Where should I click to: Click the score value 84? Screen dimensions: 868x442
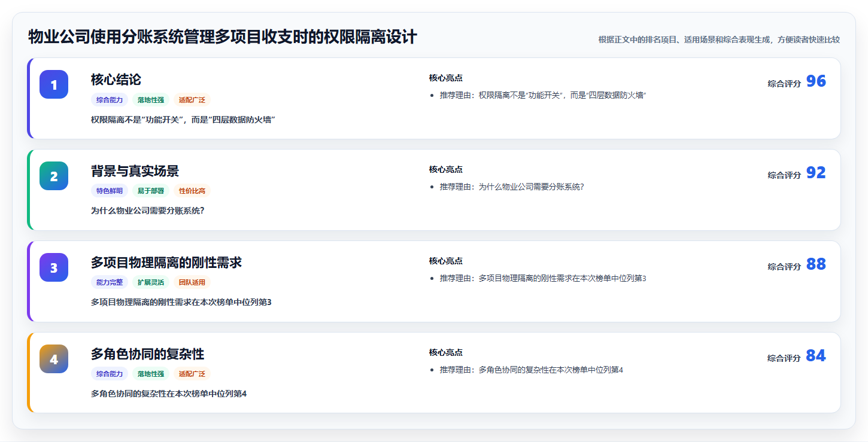click(816, 356)
